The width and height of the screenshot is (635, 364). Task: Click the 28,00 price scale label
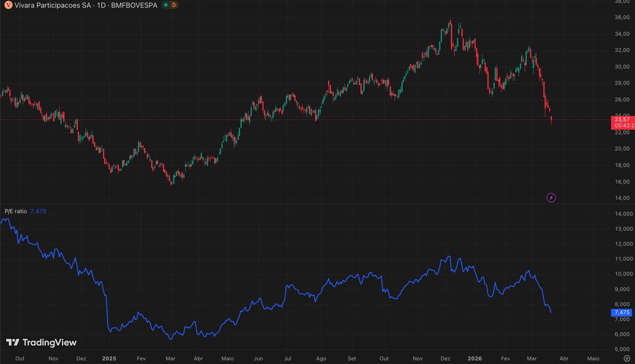pyautogui.click(x=621, y=83)
